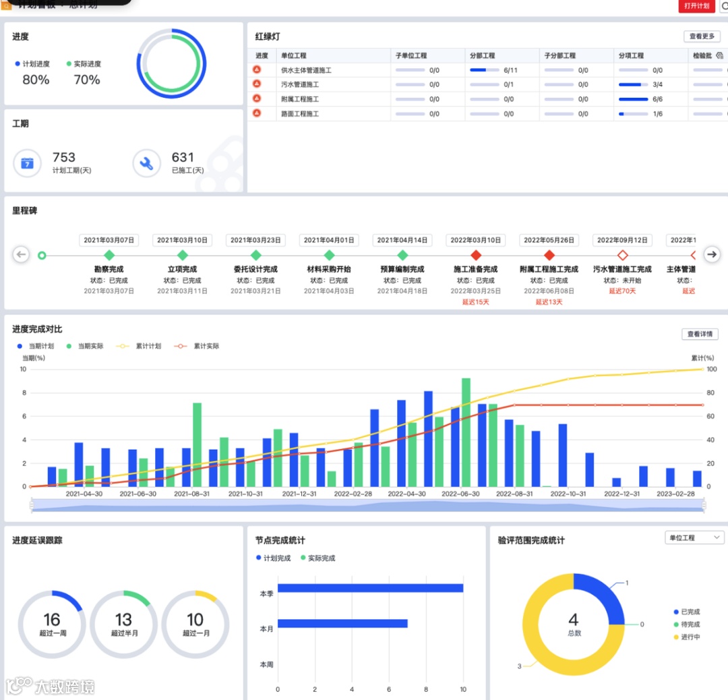
Task: Select the red 附属工程施工完成 milestone diamond
Action: click(x=549, y=255)
